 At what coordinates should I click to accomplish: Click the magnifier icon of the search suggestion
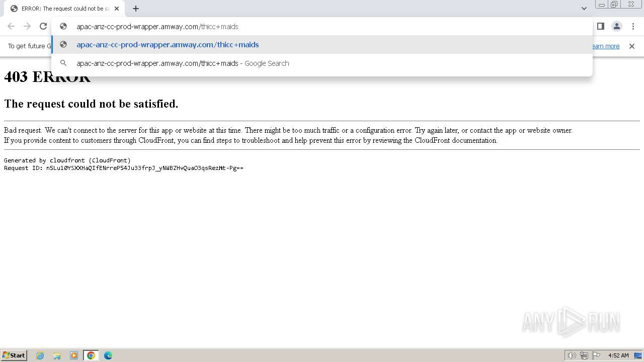[63, 63]
